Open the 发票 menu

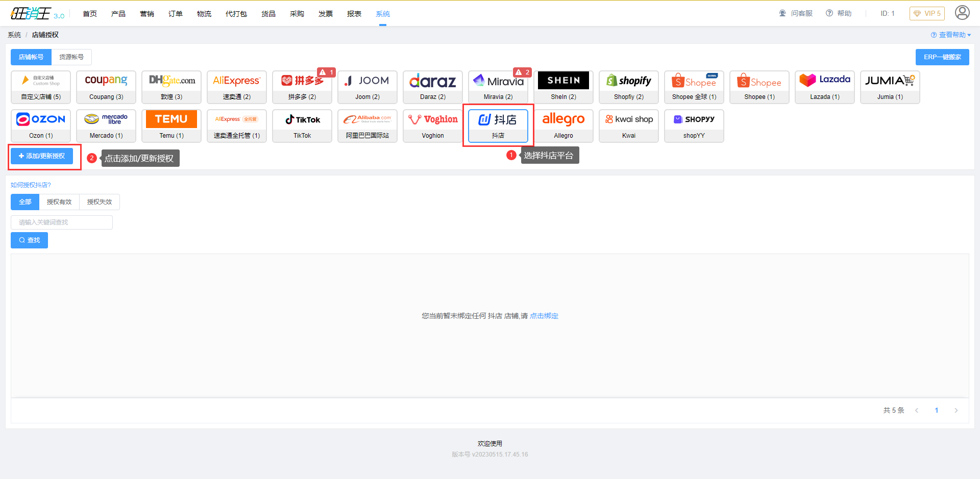tap(326, 14)
